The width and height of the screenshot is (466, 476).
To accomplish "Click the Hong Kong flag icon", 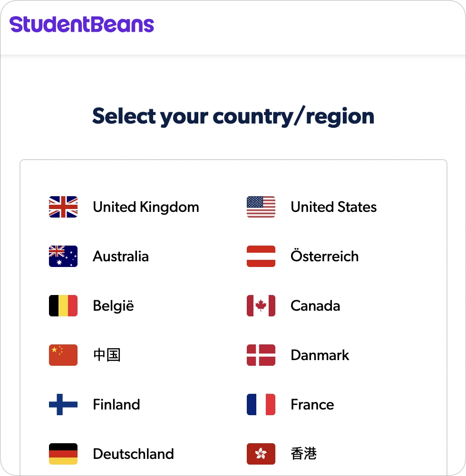I will pyautogui.click(x=261, y=454).
